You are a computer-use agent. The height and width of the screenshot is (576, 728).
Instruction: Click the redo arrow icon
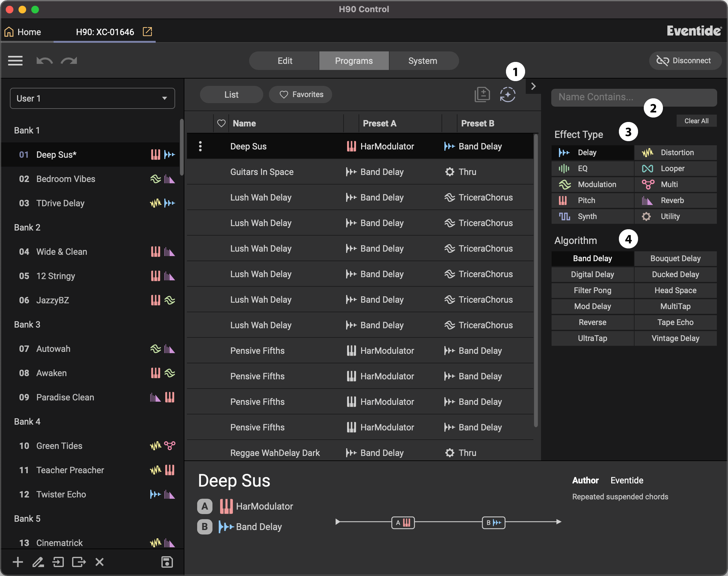[x=69, y=61]
